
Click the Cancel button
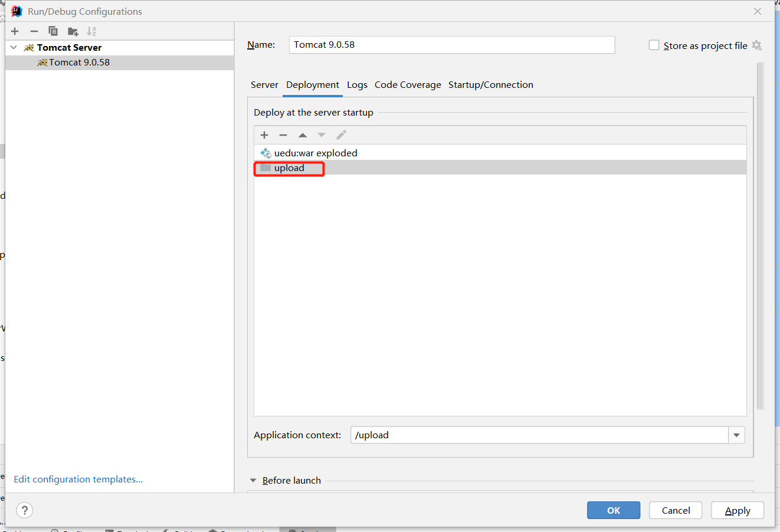(x=676, y=510)
